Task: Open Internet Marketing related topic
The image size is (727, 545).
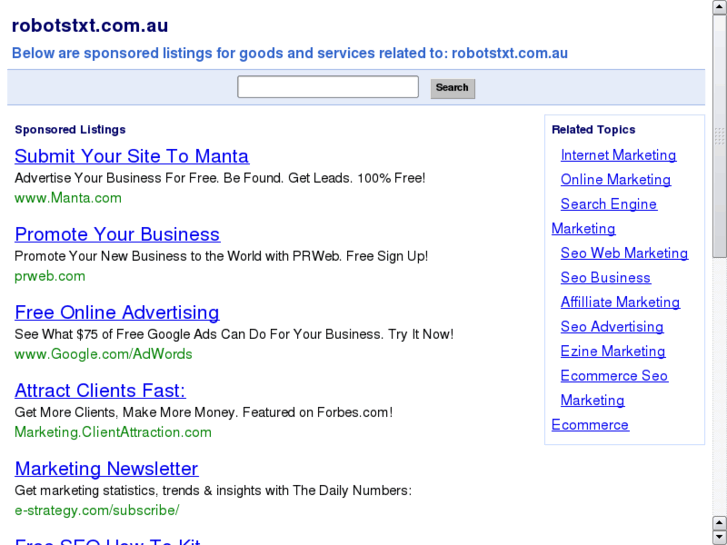Action: tap(618, 155)
